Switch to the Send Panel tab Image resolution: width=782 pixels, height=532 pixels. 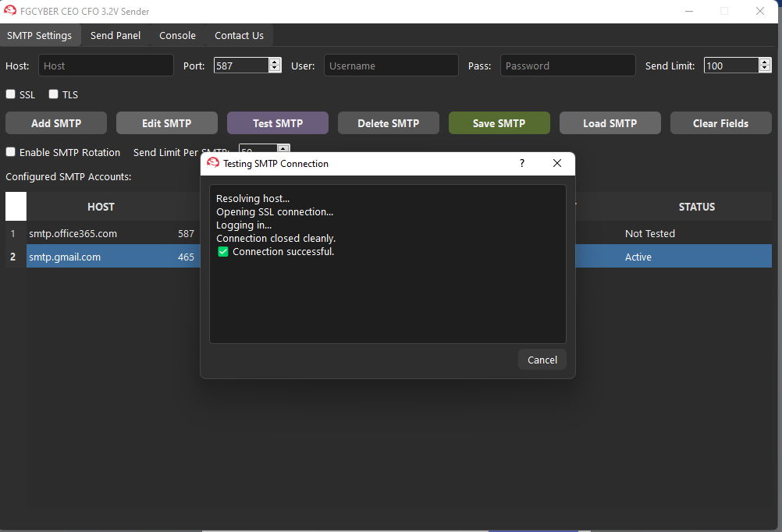(116, 35)
